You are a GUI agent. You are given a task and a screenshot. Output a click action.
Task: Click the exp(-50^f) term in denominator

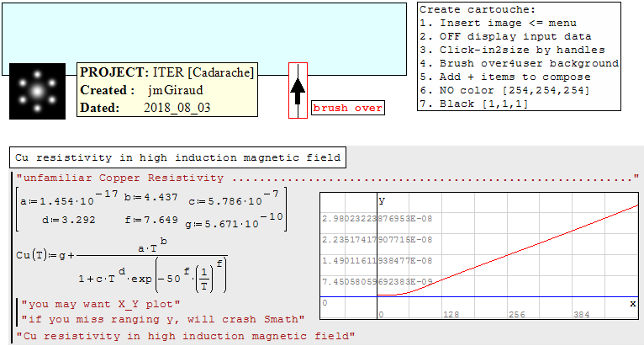[179, 274]
